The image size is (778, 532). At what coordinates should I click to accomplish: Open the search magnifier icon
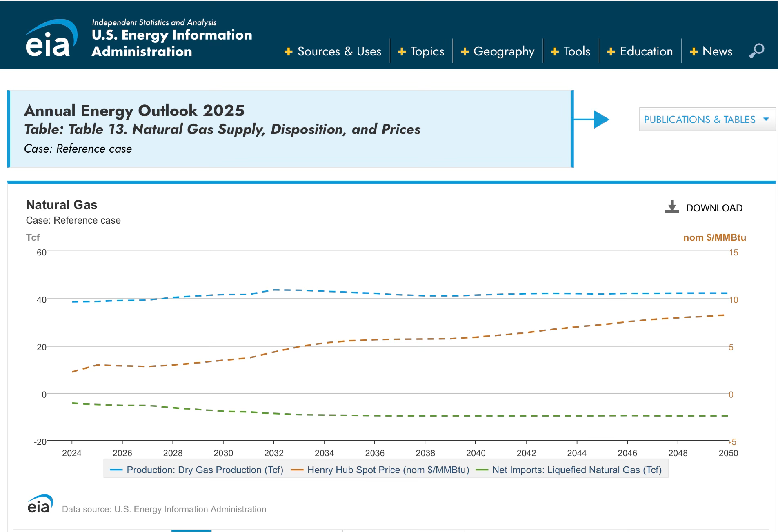(x=756, y=51)
